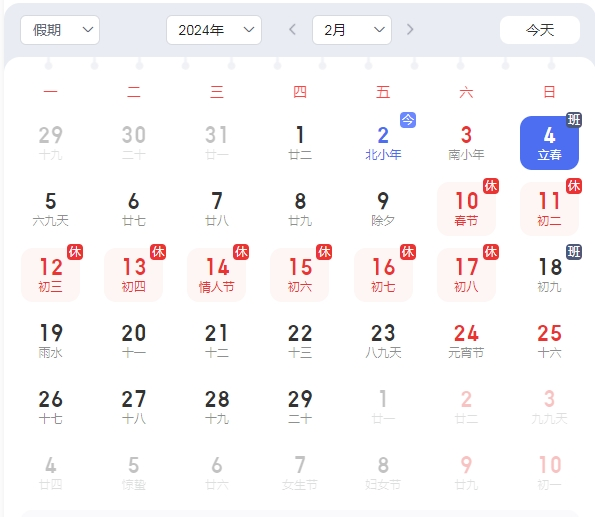Screen dimensions: 595x517
Task: Select February 15 初六
Action: (x=300, y=275)
